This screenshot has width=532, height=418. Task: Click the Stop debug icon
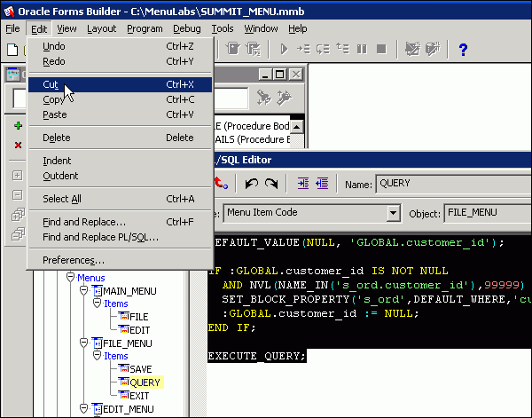tap(381, 49)
